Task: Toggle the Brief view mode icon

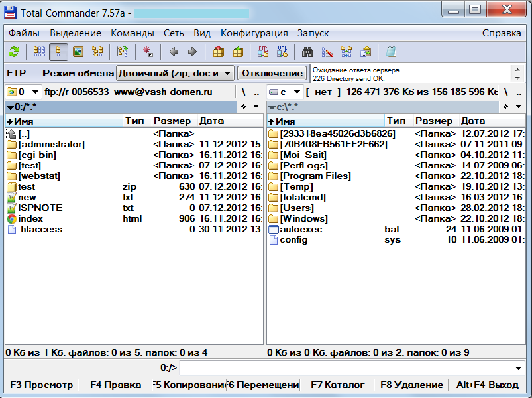Action: coord(40,52)
